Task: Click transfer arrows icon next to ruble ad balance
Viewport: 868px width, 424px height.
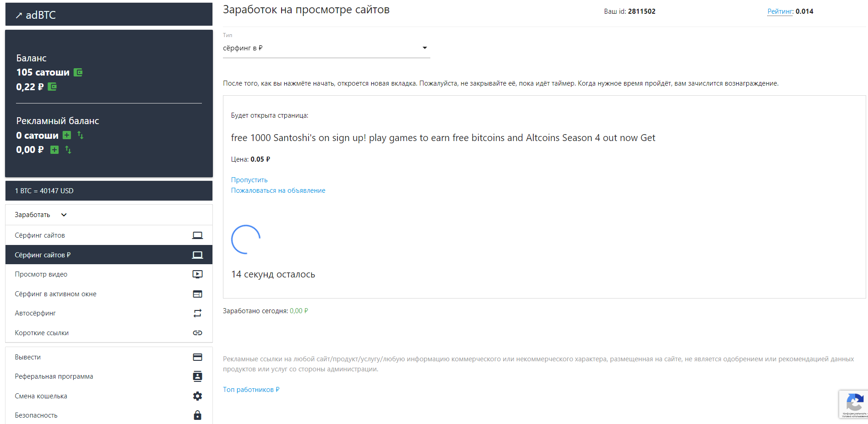Action: pyautogui.click(x=68, y=150)
